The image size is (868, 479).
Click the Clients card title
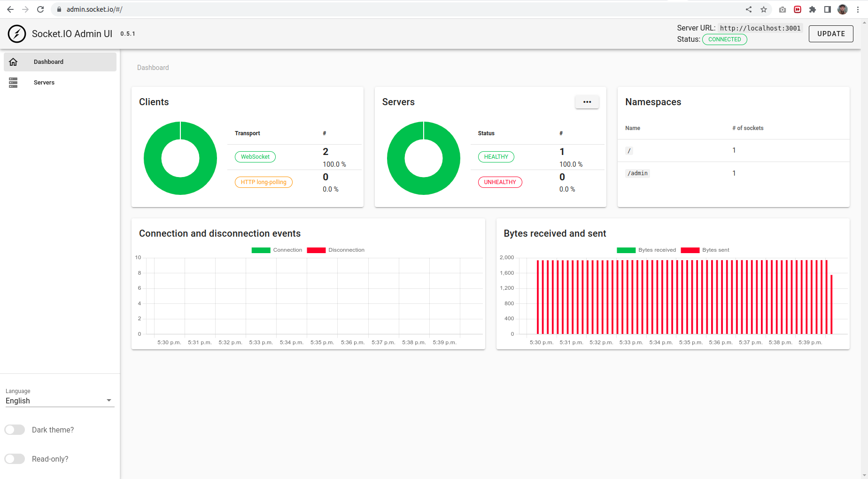[x=154, y=102]
